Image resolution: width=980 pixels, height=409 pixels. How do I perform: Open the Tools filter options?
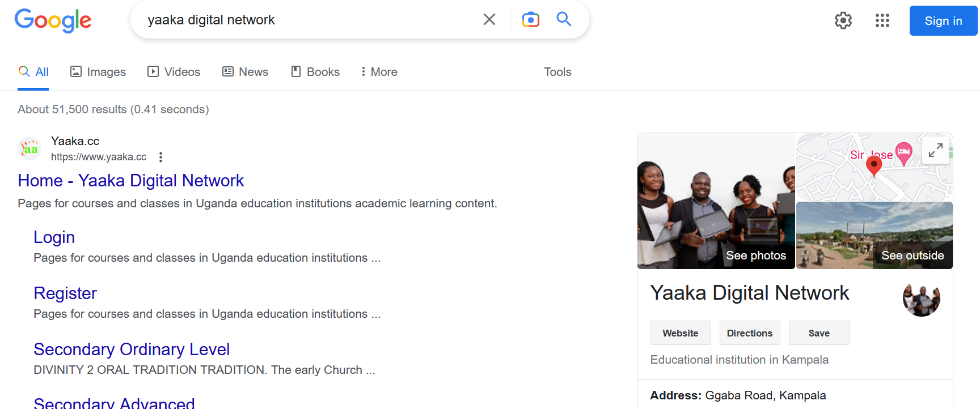pyautogui.click(x=557, y=72)
